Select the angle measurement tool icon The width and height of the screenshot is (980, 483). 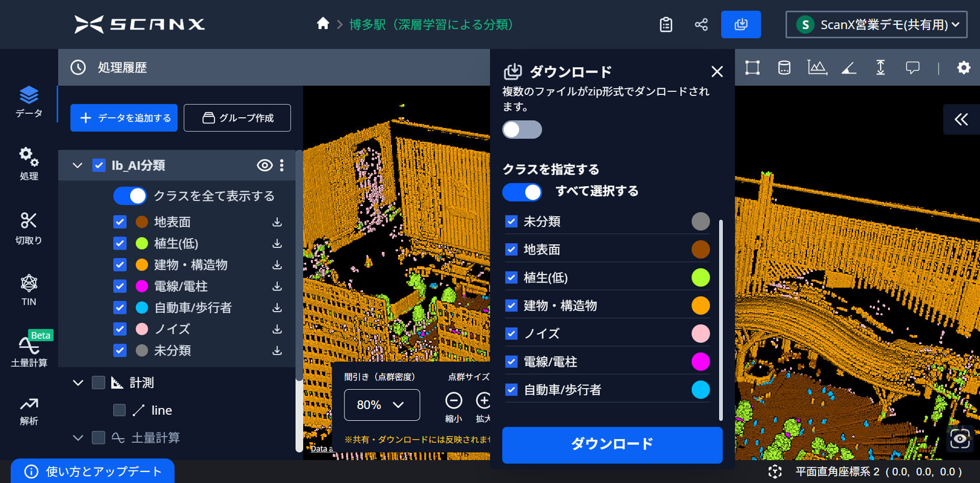click(849, 67)
